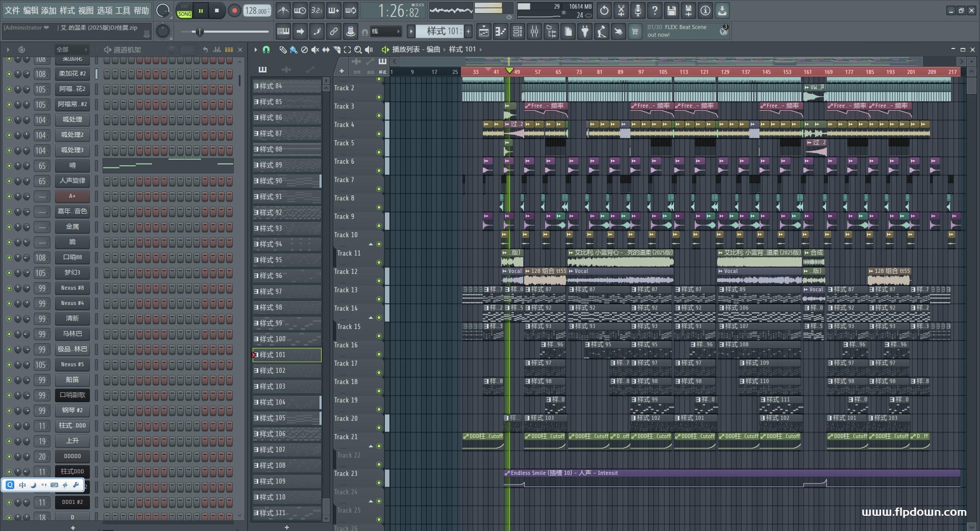Screen dimensions: 980x531
Task: Open the 文件 menu
Action: (x=12, y=10)
